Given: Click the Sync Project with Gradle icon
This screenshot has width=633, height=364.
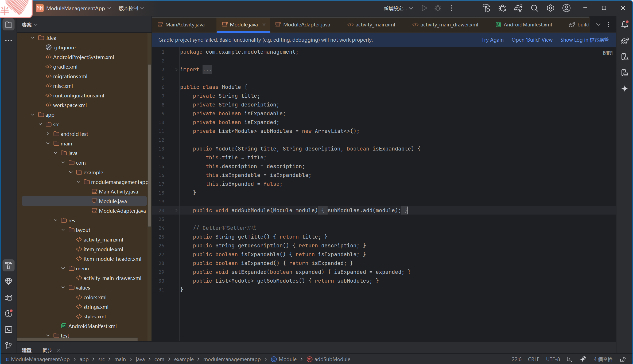Looking at the screenshot, I should click(518, 8).
